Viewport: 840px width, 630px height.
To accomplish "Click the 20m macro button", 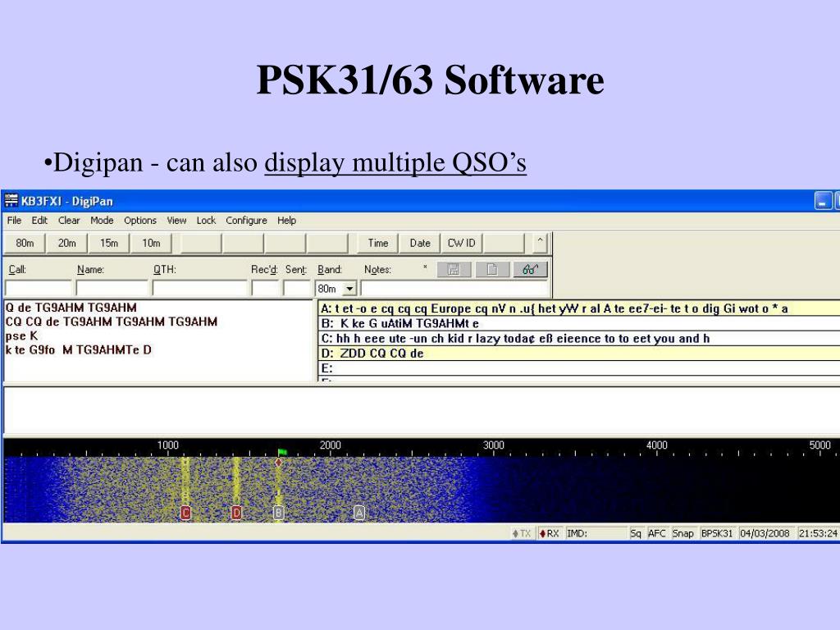I will [67, 243].
